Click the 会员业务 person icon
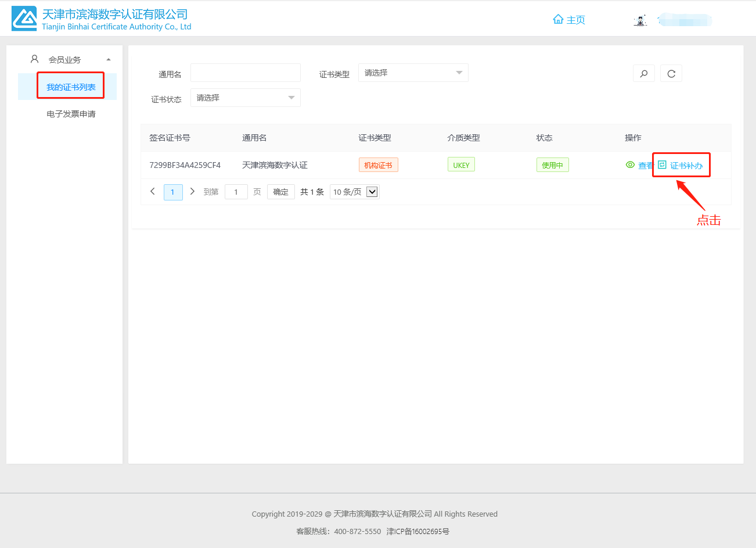The image size is (756, 548). coord(34,59)
